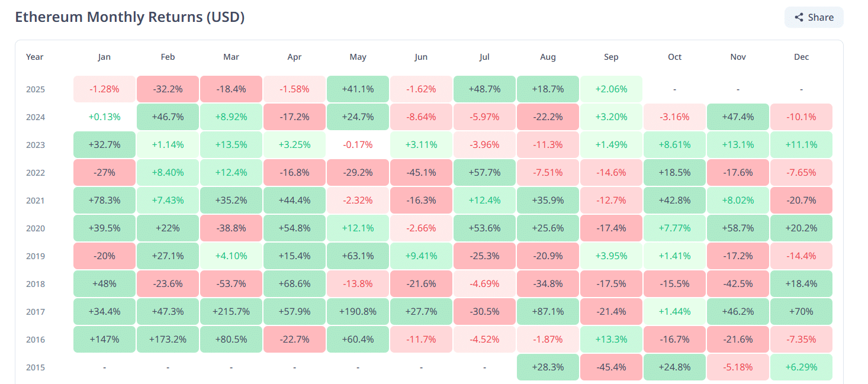This screenshot has height=384, width=868.
Task: Select the 2020 row label
Action: point(35,228)
